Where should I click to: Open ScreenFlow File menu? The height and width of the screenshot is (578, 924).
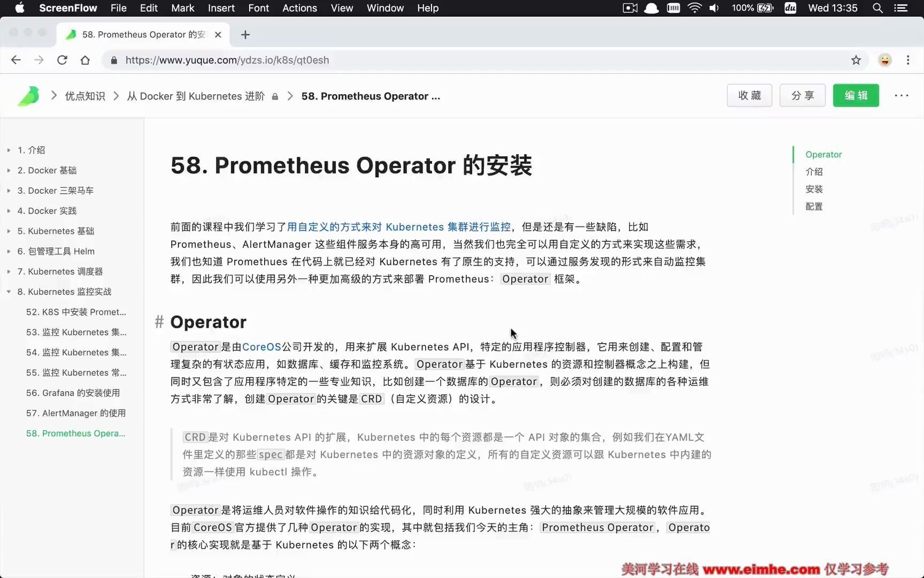tap(118, 8)
